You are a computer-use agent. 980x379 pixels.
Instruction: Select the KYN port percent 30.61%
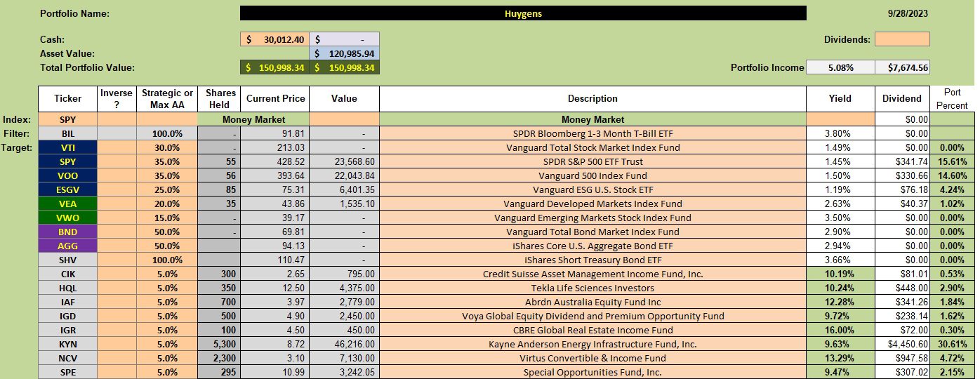[951, 344]
